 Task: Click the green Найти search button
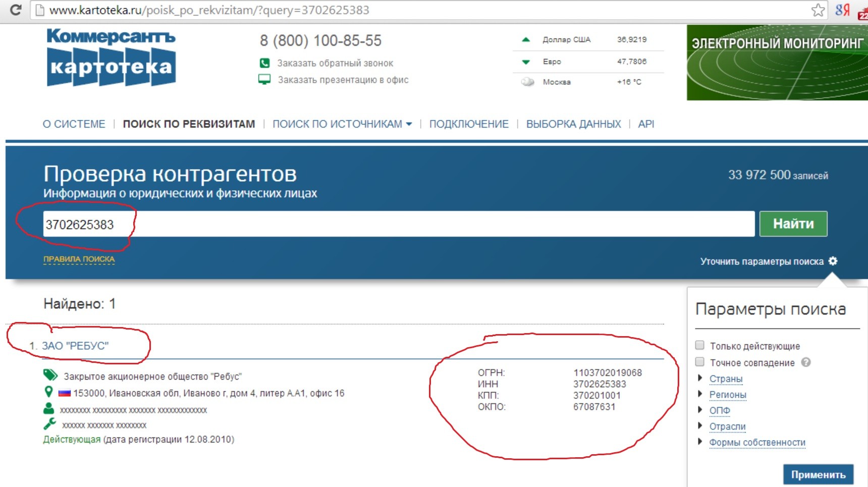point(793,224)
